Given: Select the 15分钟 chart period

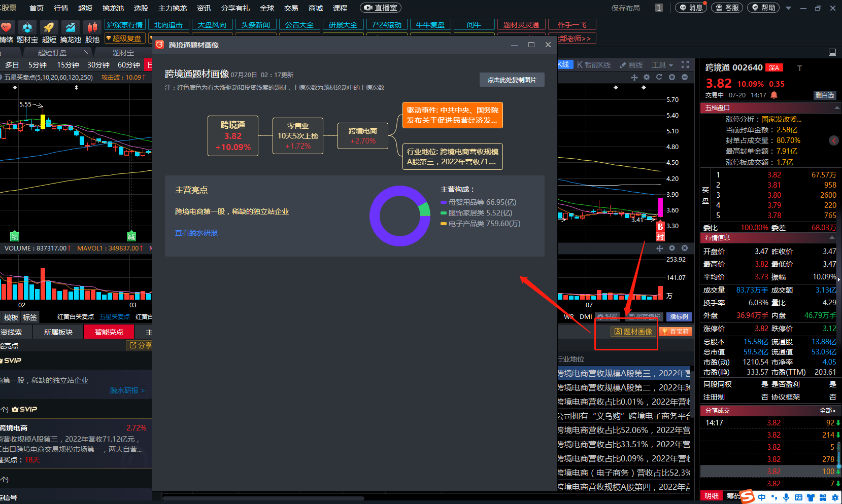Looking at the screenshot, I should pyautogui.click(x=68, y=65).
